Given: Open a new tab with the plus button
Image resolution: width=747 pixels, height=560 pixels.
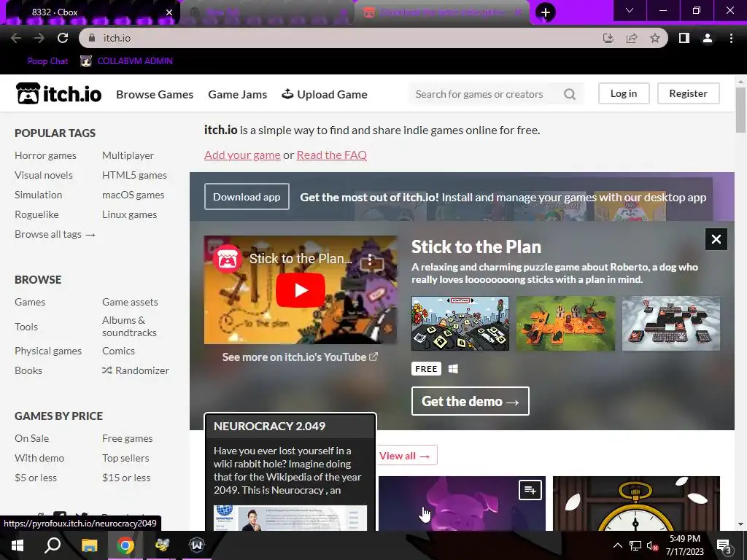Looking at the screenshot, I should pyautogui.click(x=546, y=12).
